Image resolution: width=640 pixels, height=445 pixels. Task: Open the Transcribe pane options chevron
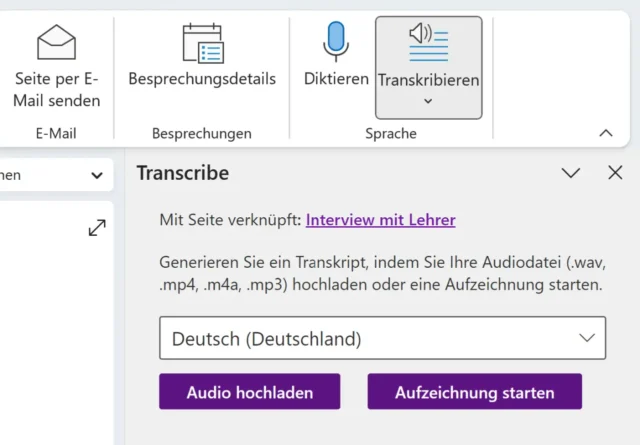coord(571,173)
